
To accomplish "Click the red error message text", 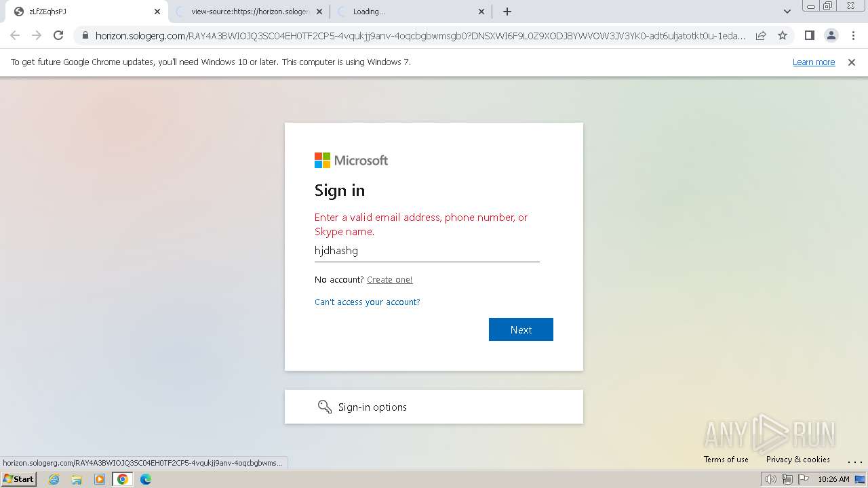I will (421, 224).
